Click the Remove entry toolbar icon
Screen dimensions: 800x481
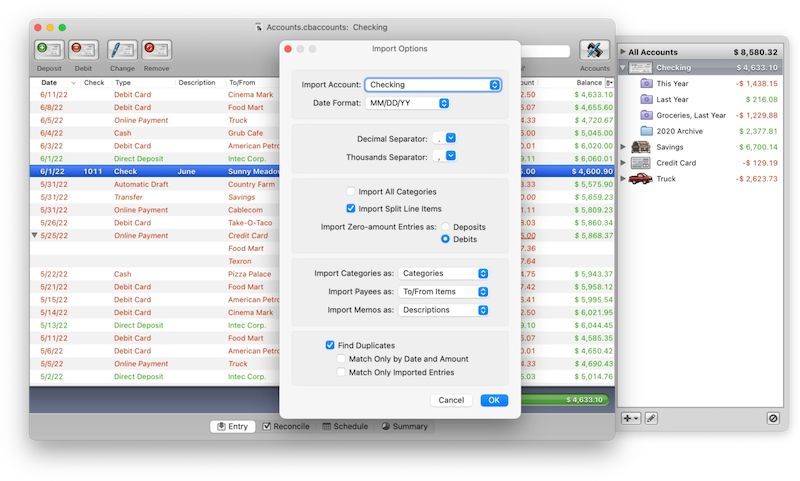[157, 49]
